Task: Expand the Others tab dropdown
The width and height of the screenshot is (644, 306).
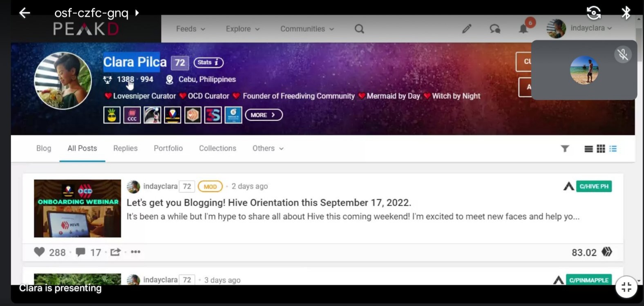Action: point(268,148)
